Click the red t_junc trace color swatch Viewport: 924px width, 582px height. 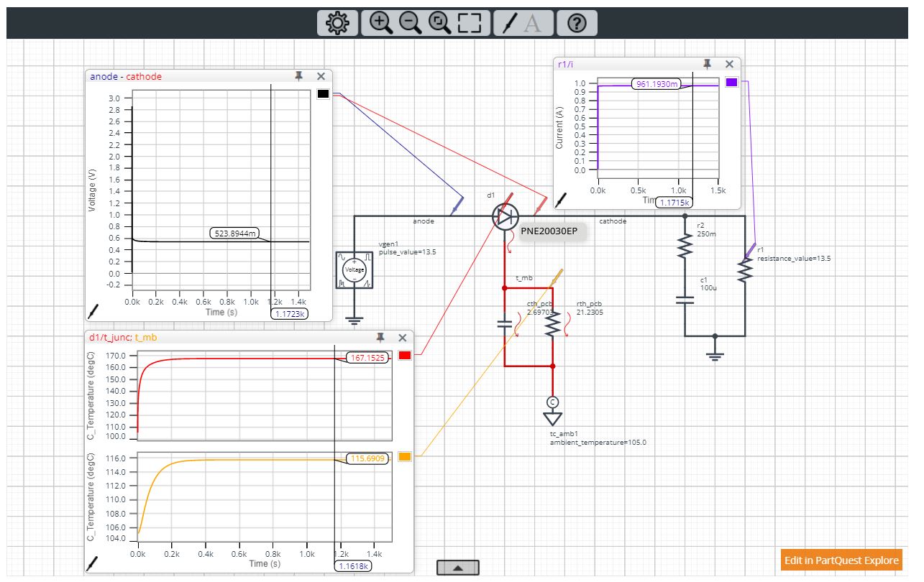click(405, 356)
